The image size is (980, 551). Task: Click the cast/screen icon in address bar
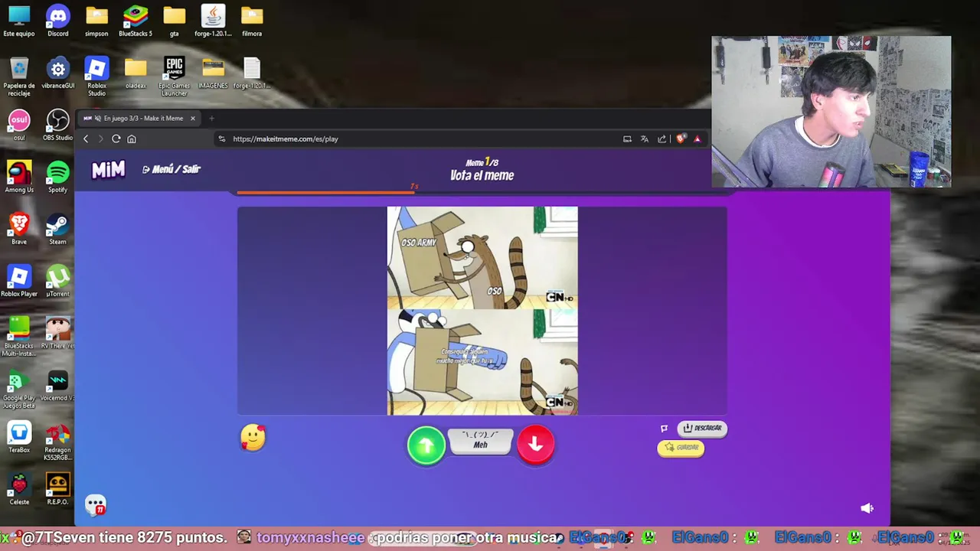click(x=627, y=139)
